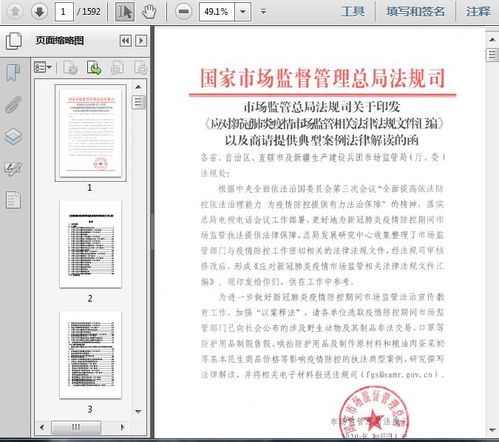
Task: Click the email fgs@samr.gov.cn in document
Action: 399,375
